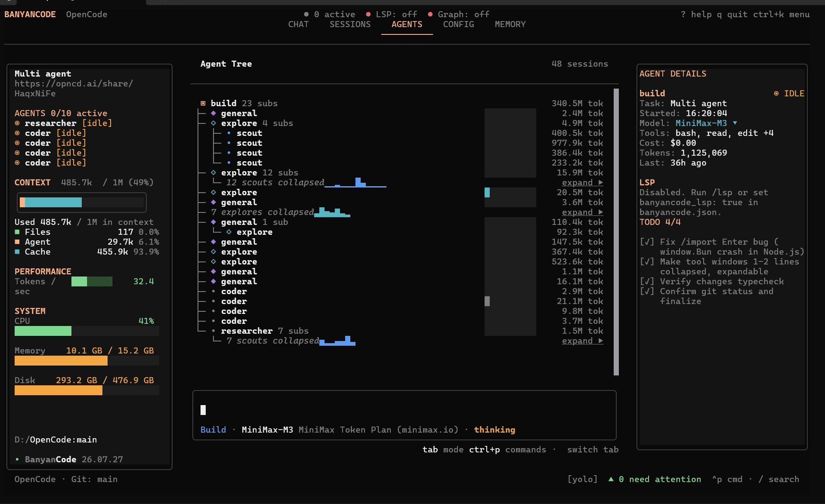This screenshot has height=504, width=825.
Task: Open the CONFIG tab
Action: [x=458, y=25]
